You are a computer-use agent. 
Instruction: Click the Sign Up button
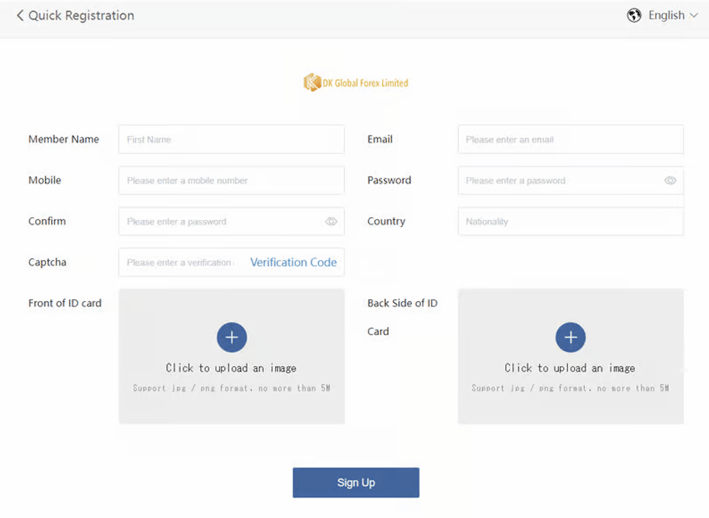pos(356,483)
